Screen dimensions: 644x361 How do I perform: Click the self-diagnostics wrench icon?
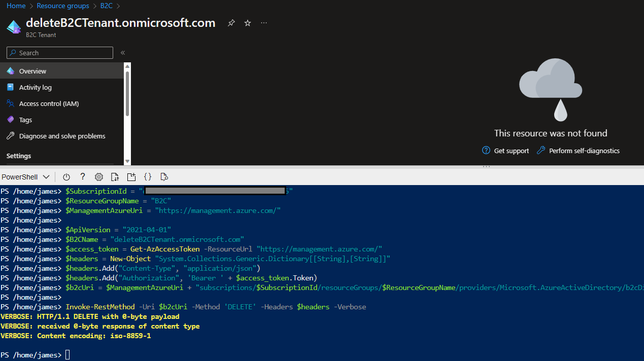(x=541, y=151)
